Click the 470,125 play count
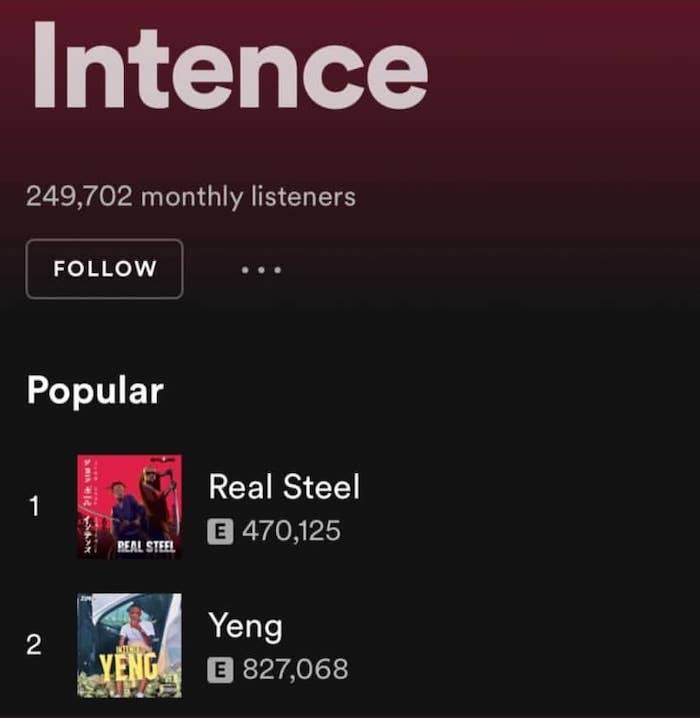 pos(291,531)
